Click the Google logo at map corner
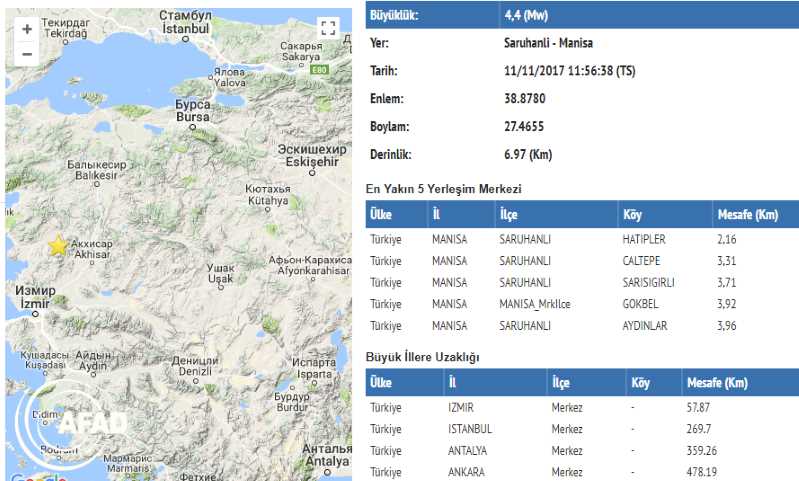Image resolution: width=799 pixels, height=481 pixels. tap(35, 477)
